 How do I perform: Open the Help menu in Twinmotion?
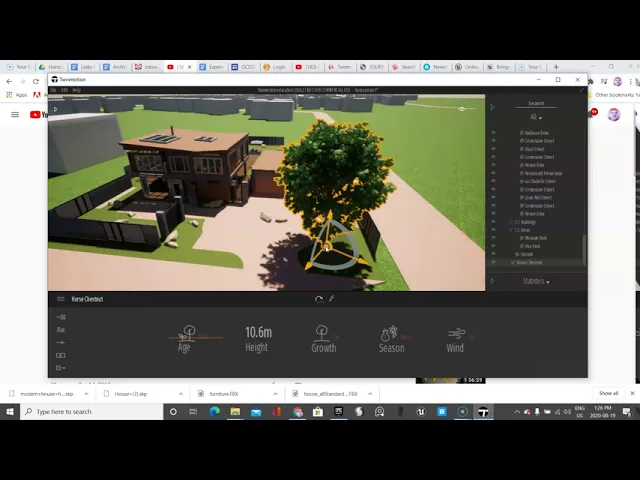[x=76, y=90]
